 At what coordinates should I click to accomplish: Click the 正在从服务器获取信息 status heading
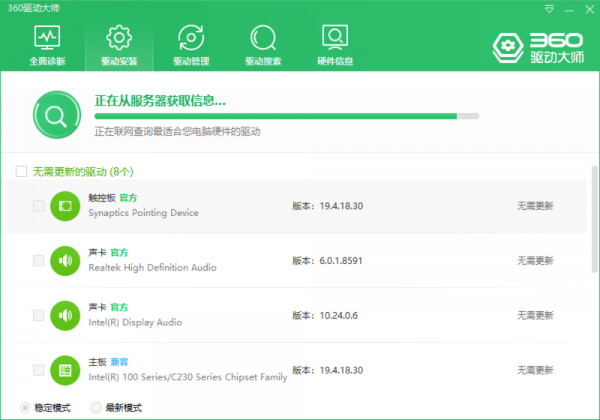160,101
